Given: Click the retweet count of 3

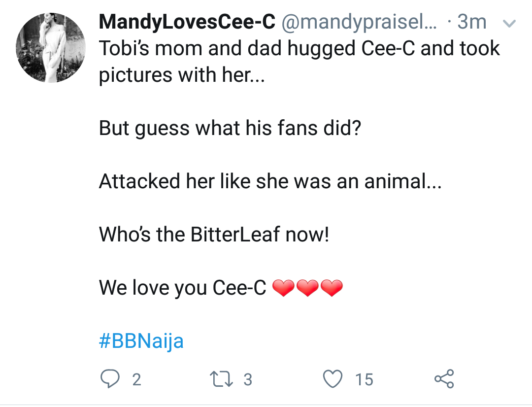Looking at the screenshot, I should (248, 379).
